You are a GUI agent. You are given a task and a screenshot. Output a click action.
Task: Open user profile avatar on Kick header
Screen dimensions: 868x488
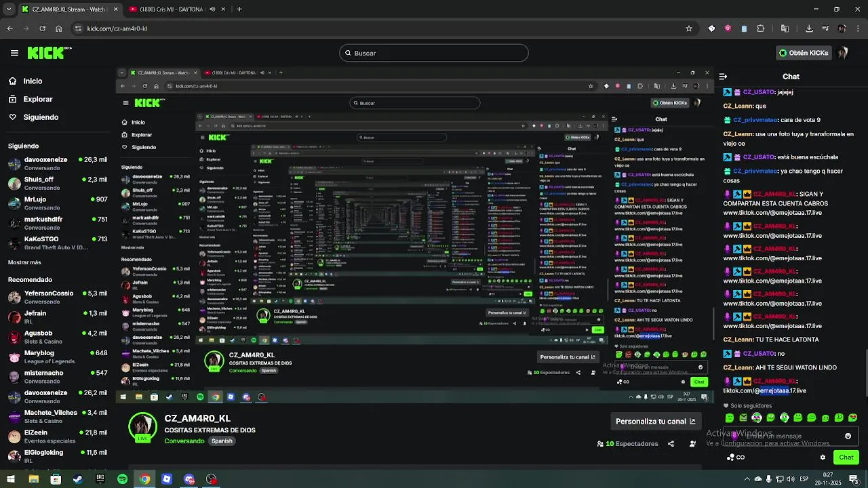click(x=844, y=53)
